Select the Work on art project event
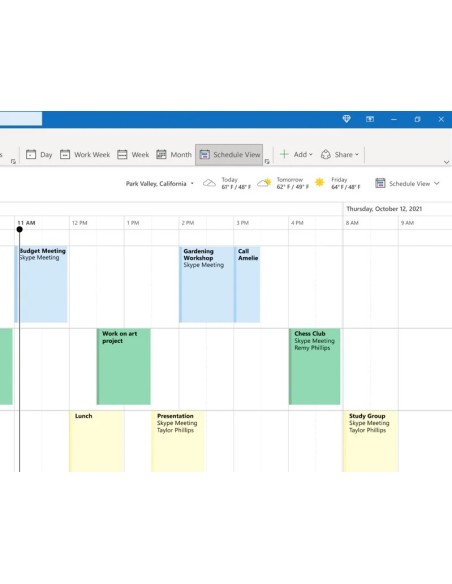 coord(124,366)
